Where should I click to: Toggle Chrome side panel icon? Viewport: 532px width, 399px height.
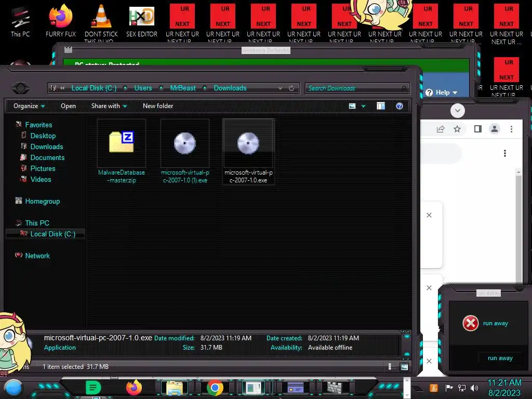[478, 129]
